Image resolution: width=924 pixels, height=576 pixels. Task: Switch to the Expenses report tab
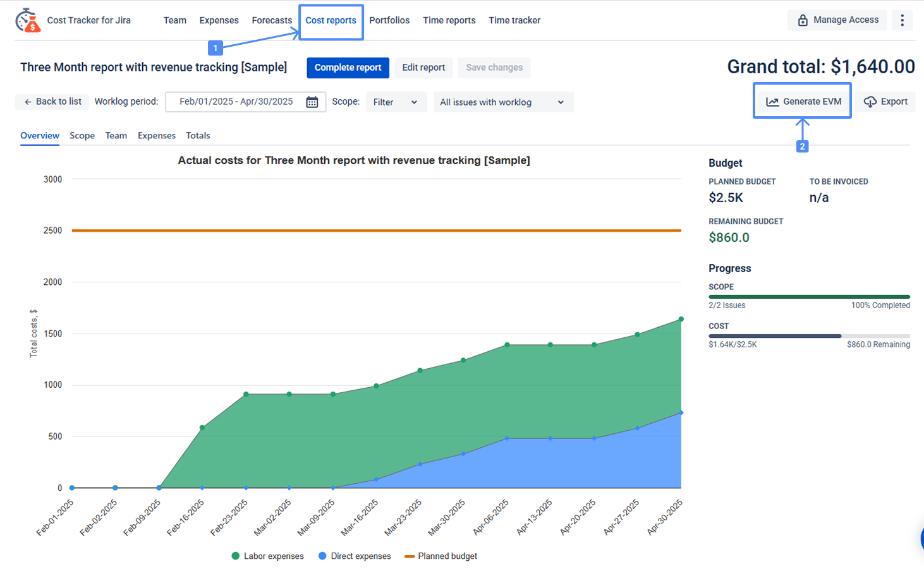(x=156, y=136)
